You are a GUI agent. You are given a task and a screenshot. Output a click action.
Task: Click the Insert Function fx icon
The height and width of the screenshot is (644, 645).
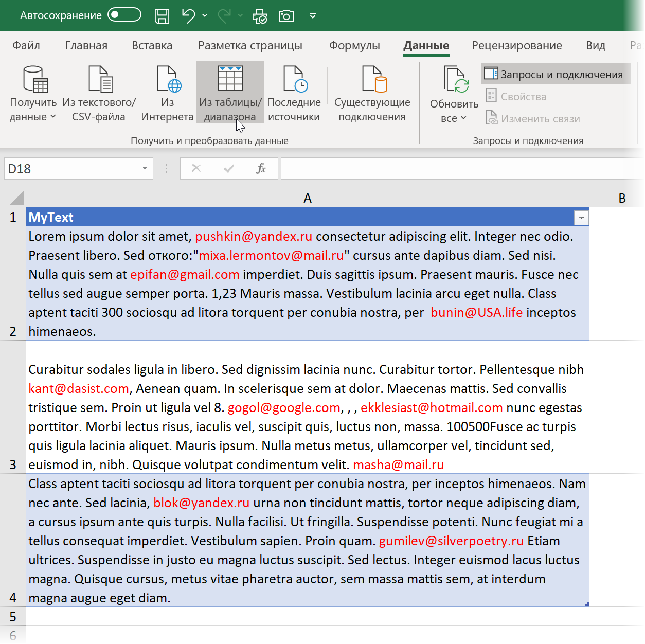[261, 168]
